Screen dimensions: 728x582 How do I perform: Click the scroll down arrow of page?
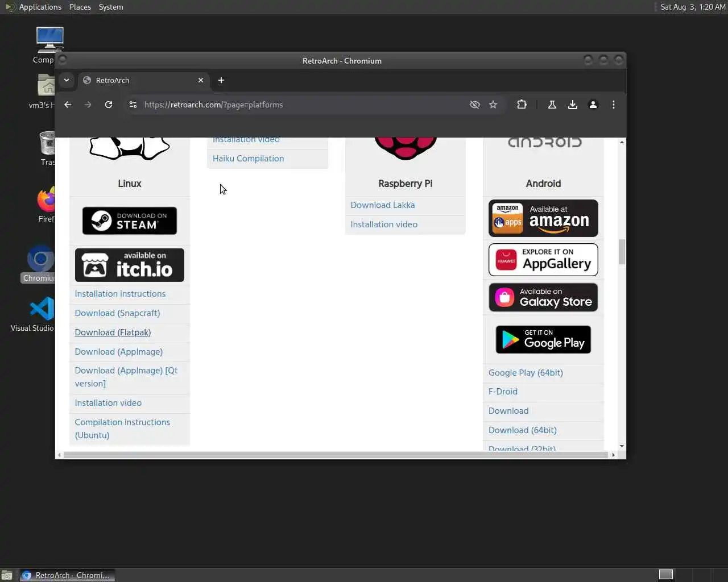point(622,447)
